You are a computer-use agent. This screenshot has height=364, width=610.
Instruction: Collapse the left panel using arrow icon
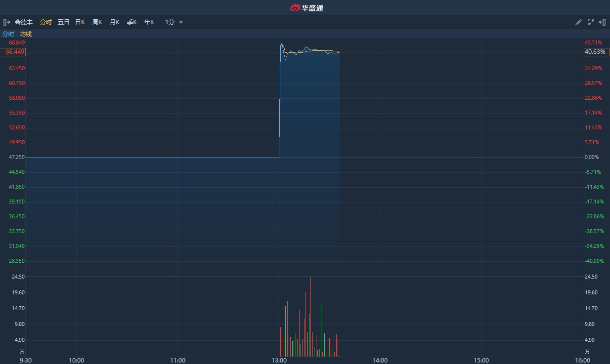click(7, 22)
